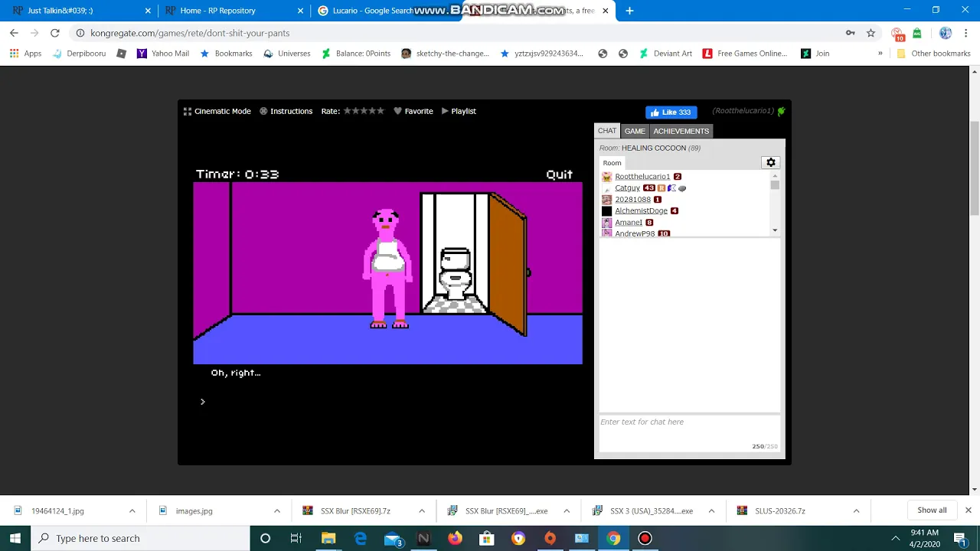The height and width of the screenshot is (551, 980).
Task: Go back using the browser back arrow
Action: click(14, 33)
